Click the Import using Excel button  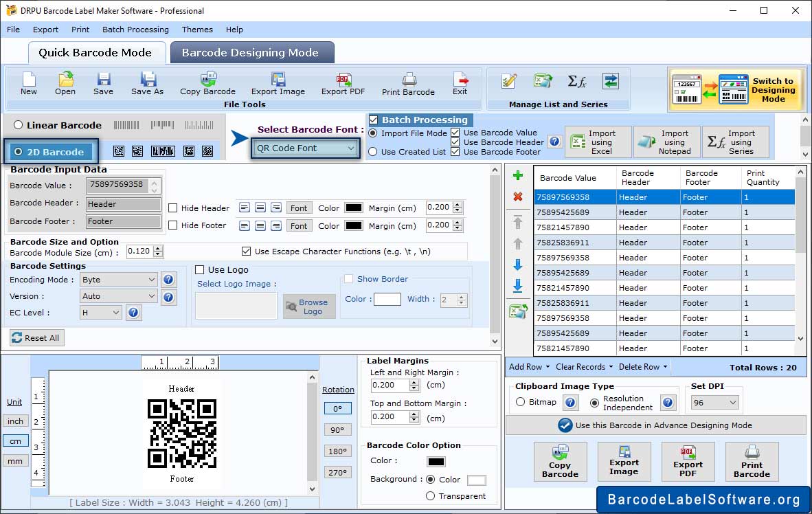click(598, 142)
